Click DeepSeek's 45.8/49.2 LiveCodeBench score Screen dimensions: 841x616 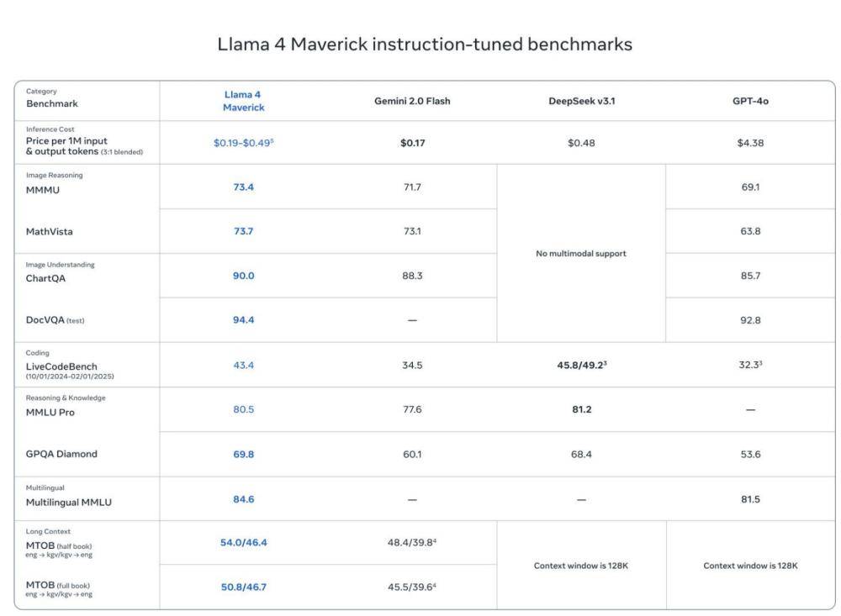pos(581,365)
